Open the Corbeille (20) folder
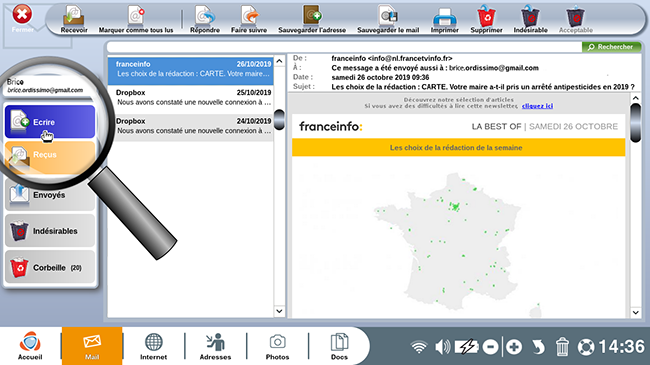Image resolution: width=650 pixels, height=365 pixels. (x=50, y=268)
